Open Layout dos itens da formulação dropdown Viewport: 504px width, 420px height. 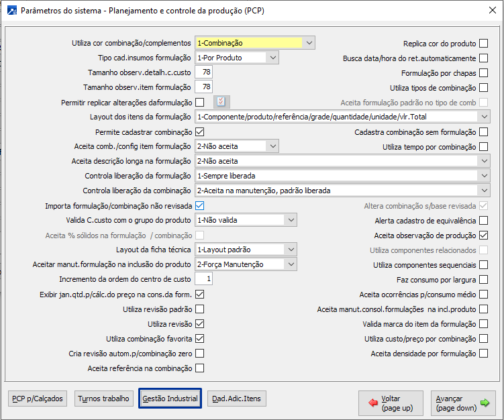click(342, 117)
